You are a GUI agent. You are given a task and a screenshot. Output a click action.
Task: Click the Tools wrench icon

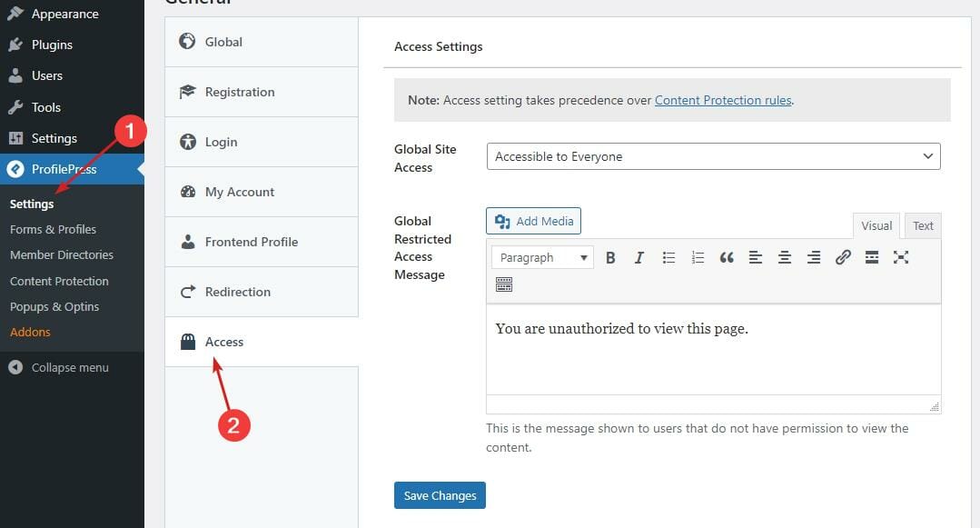click(x=15, y=107)
